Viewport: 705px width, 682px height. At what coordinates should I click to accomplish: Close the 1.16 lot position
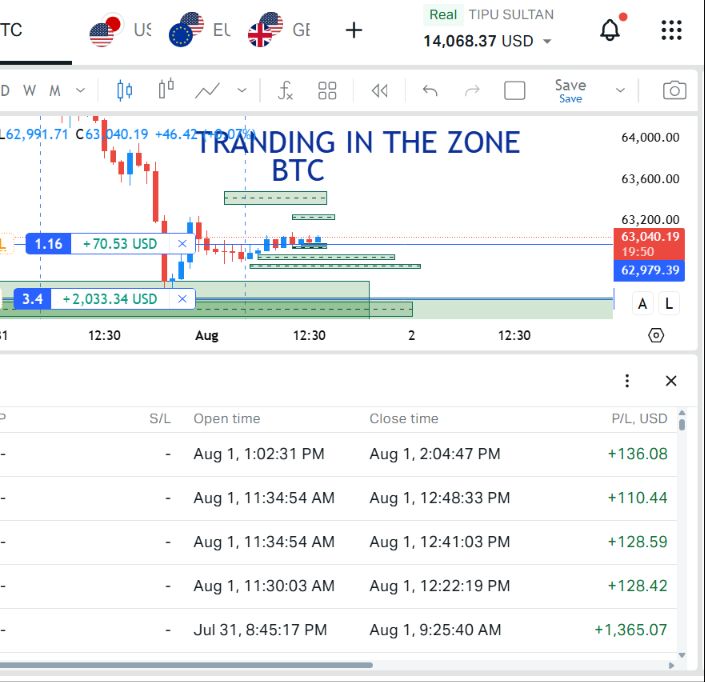coord(182,244)
